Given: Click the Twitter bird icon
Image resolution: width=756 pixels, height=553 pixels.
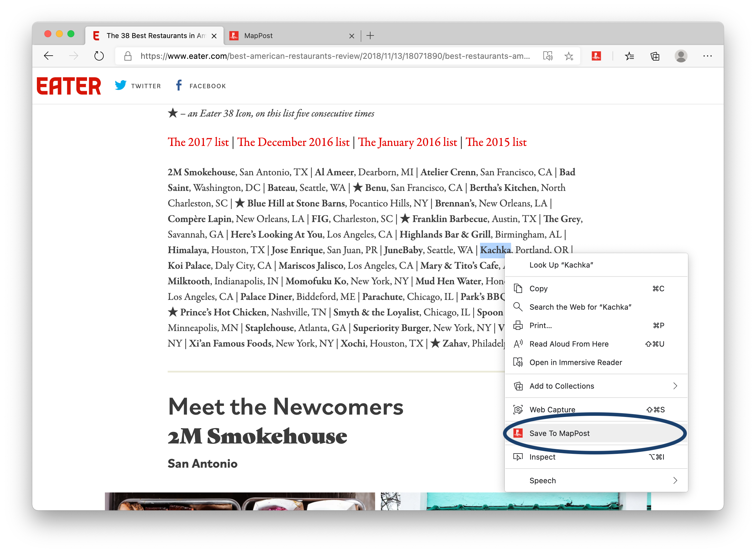Looking at the screenshot, I should click(x=121, y=85).
